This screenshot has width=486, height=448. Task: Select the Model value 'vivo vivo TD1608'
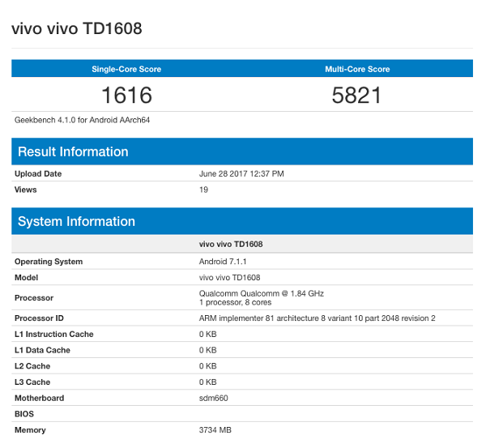pos(230,277)
